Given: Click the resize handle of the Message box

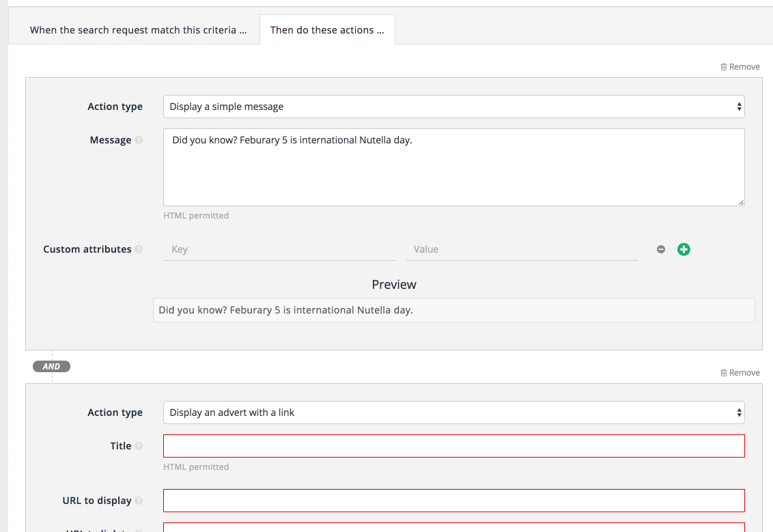Looking at the screenshot, I should click(740, 202).
